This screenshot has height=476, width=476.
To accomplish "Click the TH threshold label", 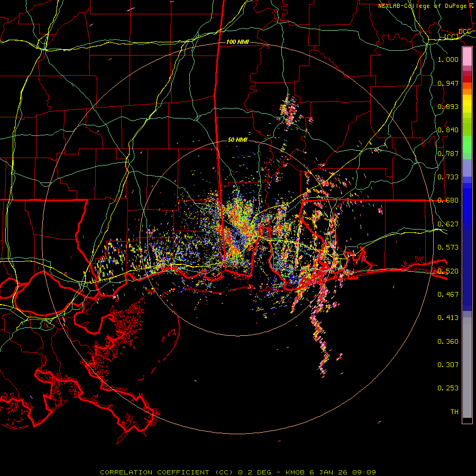I will coord(454,412).
